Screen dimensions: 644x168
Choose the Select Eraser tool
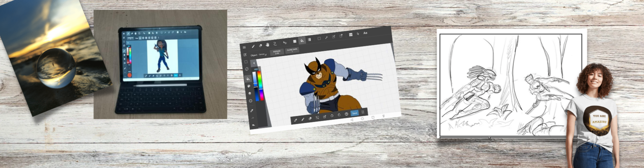click(341, 36)
